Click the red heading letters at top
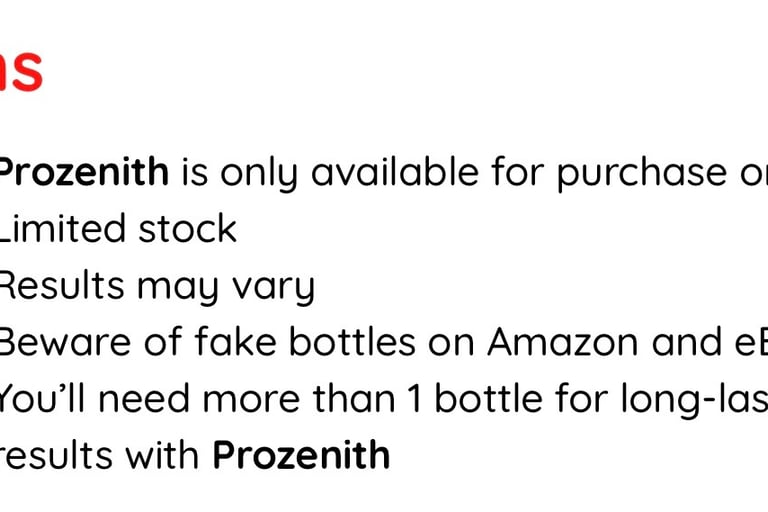 [21, 70]
